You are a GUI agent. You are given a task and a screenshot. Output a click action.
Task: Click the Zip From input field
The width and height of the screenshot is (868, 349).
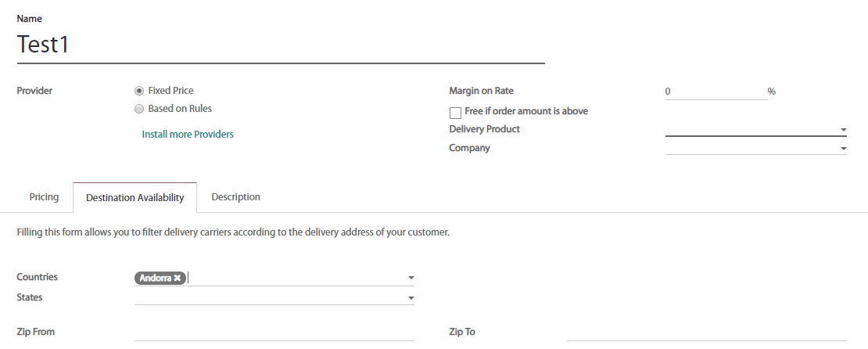coord(274,333)
